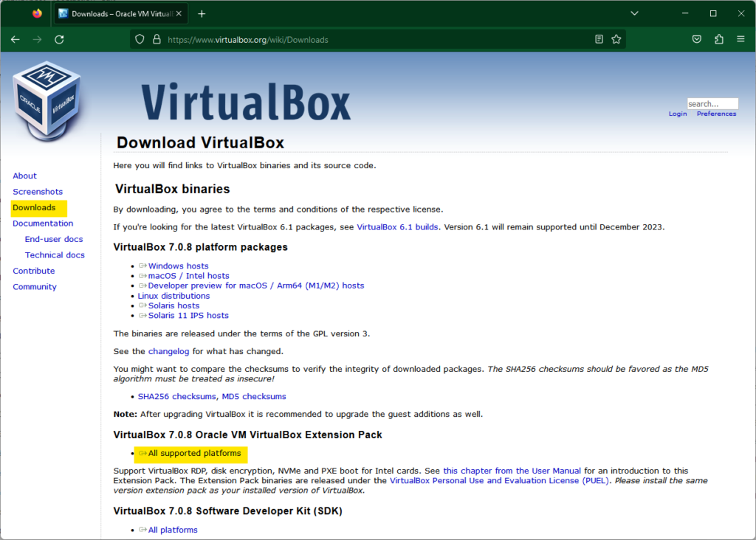Download the macOS / Intel hosts package
The image size is (756, 540).
(x=188, y=276)
